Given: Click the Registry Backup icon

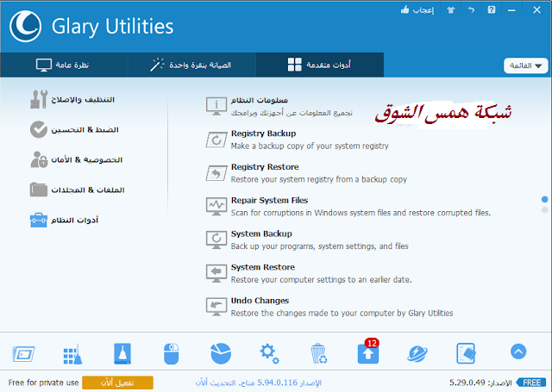Looking at the screenshot, I should (x=216, y=140).
